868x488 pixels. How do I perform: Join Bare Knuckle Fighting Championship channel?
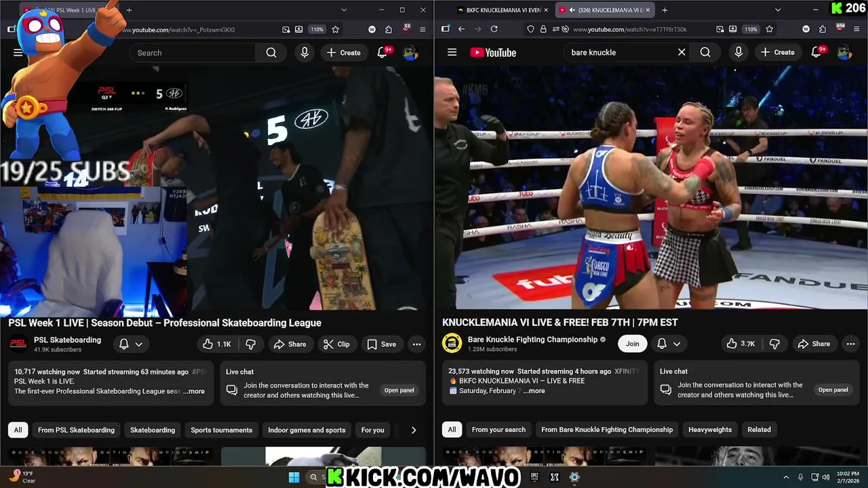tap(632, 344)
